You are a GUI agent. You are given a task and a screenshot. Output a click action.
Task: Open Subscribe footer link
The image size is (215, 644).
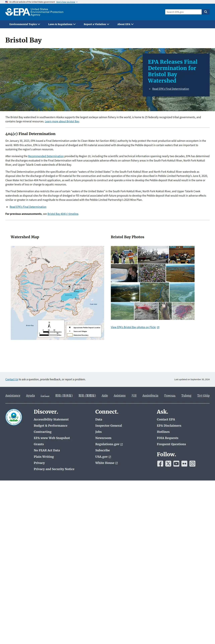click(103, 451)
